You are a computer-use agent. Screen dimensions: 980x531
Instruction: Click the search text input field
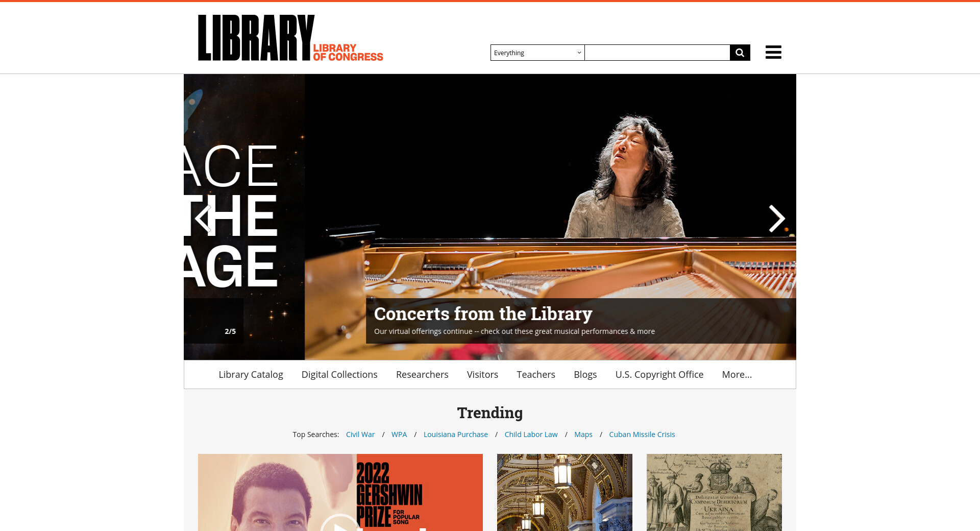(x=657, y=53)
